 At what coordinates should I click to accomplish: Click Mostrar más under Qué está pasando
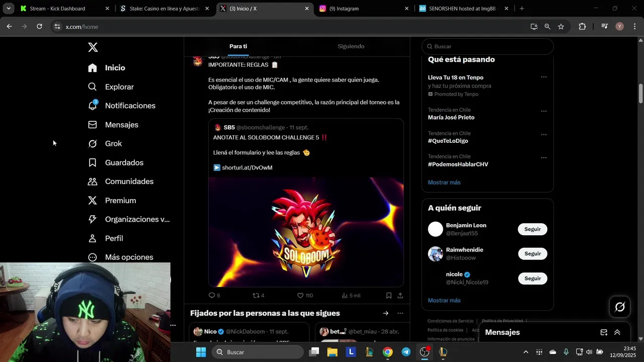coord(444,183)
